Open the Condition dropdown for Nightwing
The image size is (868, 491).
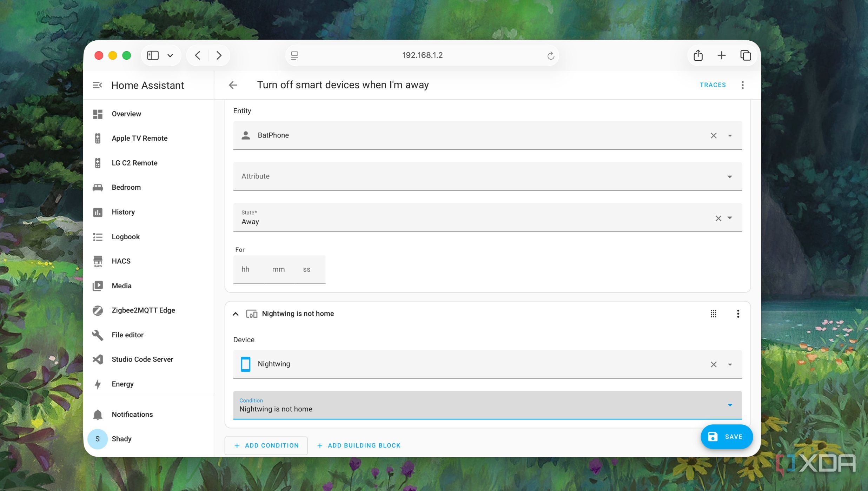pyautogui.click(x=488, y=405)
